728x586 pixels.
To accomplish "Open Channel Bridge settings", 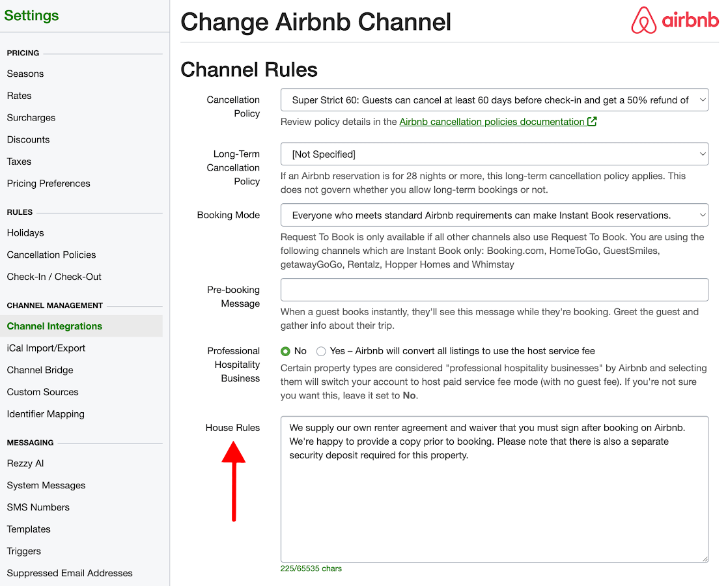I will 40,370.
